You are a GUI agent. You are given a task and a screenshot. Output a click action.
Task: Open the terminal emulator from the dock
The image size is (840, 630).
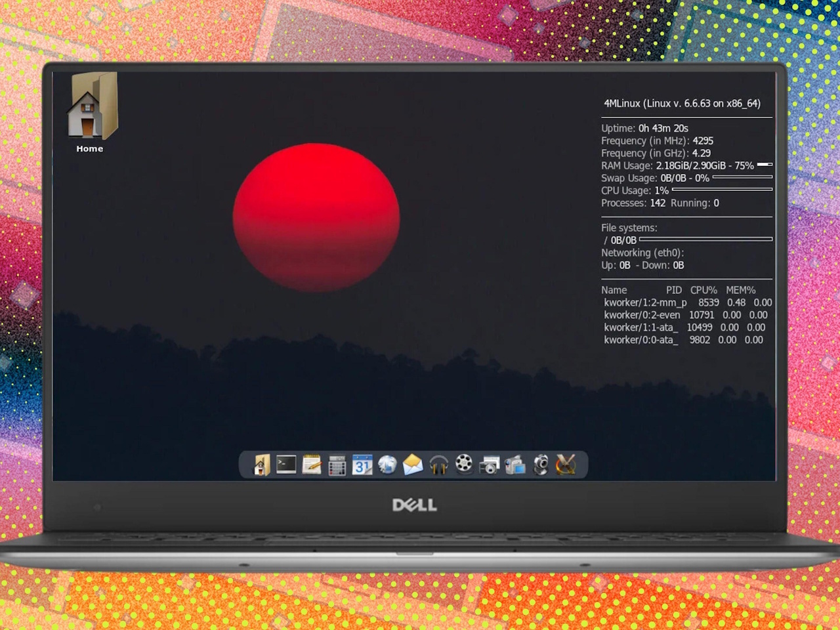tap(286, 465)
